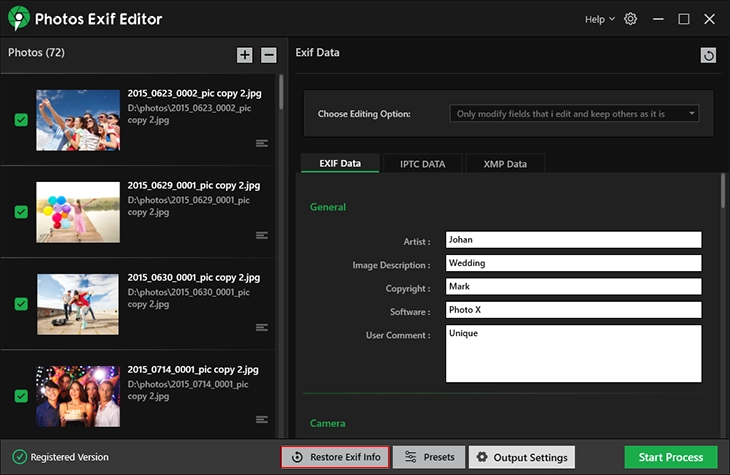Click the add photos plus icon
The height and width of the screenshot is (475, 730).
(245, 55)
